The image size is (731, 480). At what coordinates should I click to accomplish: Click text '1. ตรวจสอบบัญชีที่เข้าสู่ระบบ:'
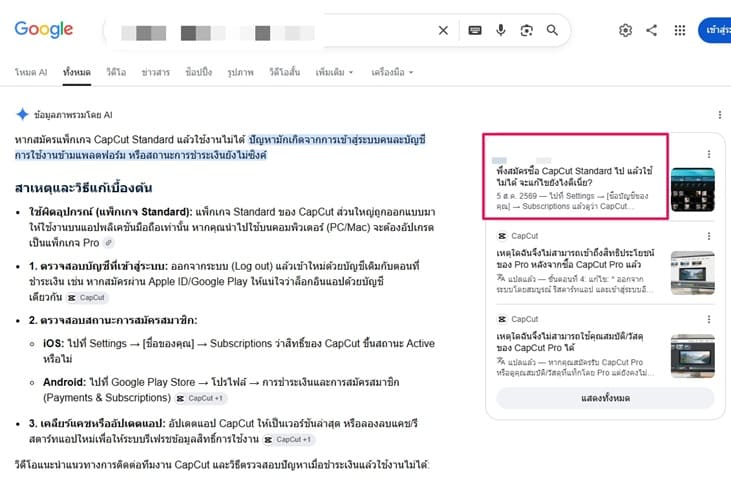pos(98,266)
